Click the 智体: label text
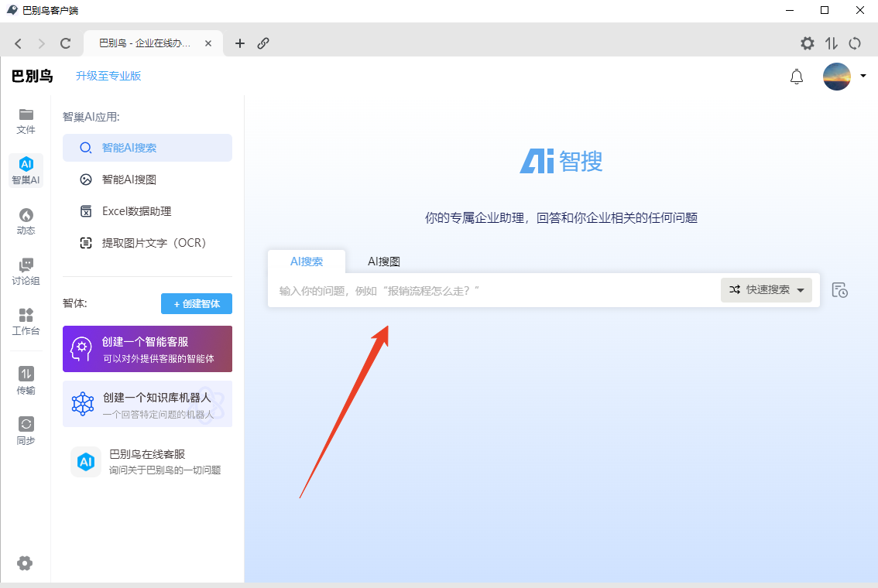The height and width of the screenshot is (588, 878). click(75, 303)
